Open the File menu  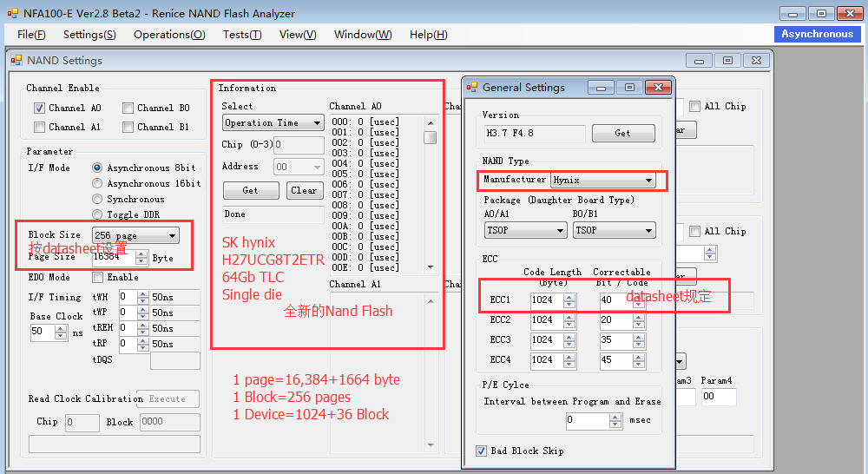coord(31,35)
